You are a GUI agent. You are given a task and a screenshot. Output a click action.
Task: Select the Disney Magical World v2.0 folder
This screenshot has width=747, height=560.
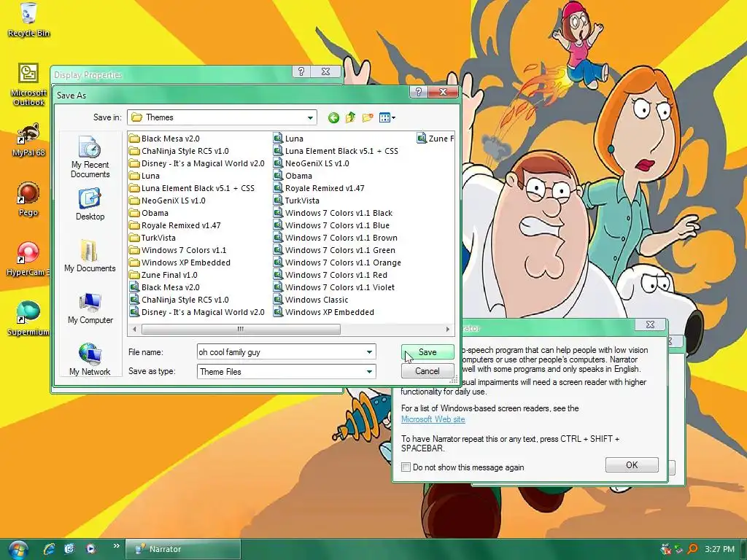click(x=197, y=163)
